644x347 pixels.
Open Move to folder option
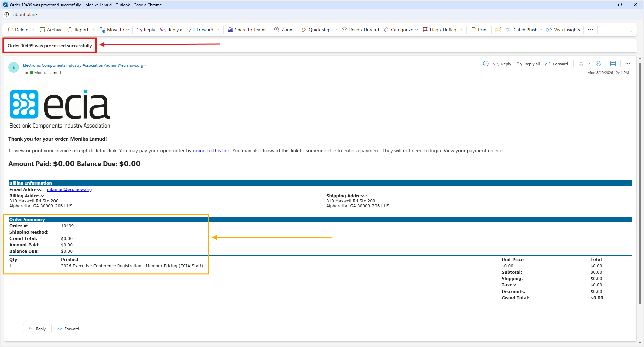point(112,30)
